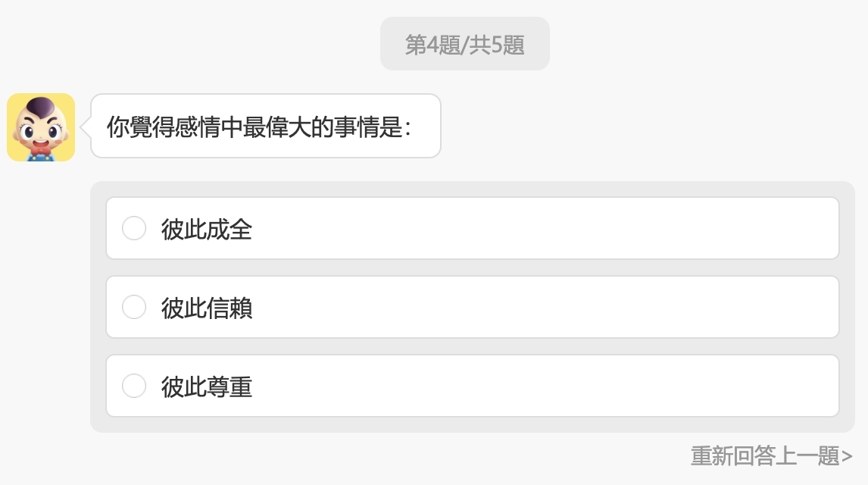Image resolution: width=868 pixels, height=485 pixels.
Task: Click the radio circle beside 彼此尊重
Action: 134,386
